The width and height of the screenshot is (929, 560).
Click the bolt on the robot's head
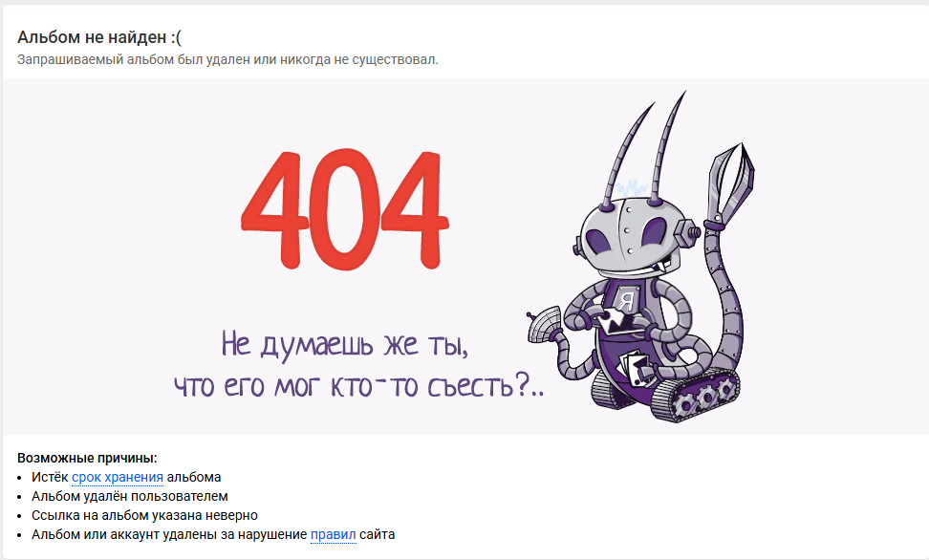coord(686,231)
